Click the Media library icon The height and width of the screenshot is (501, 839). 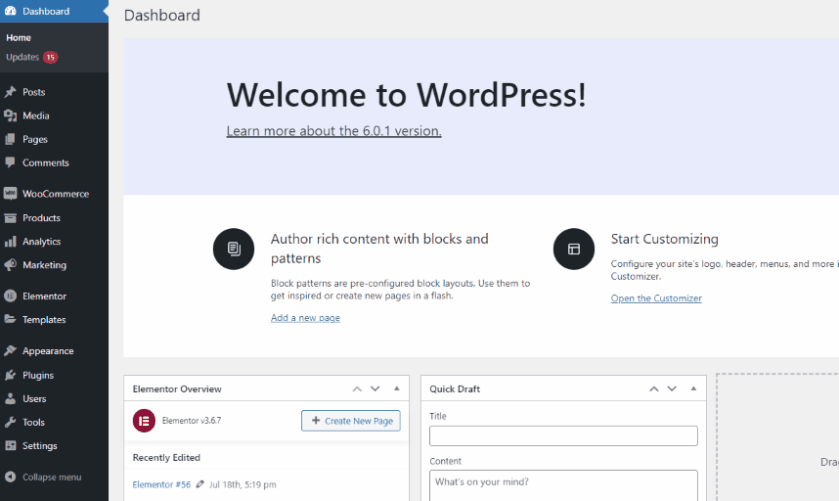click(x=10, y=116)
